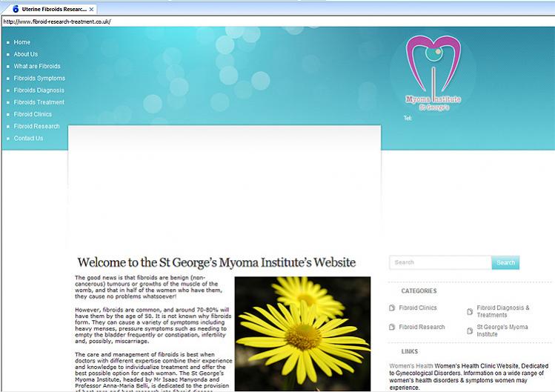Screen dimensions: 555x392
Task: Click the 'However, fibroids are common' paragraph
Action: pos(153,325)
